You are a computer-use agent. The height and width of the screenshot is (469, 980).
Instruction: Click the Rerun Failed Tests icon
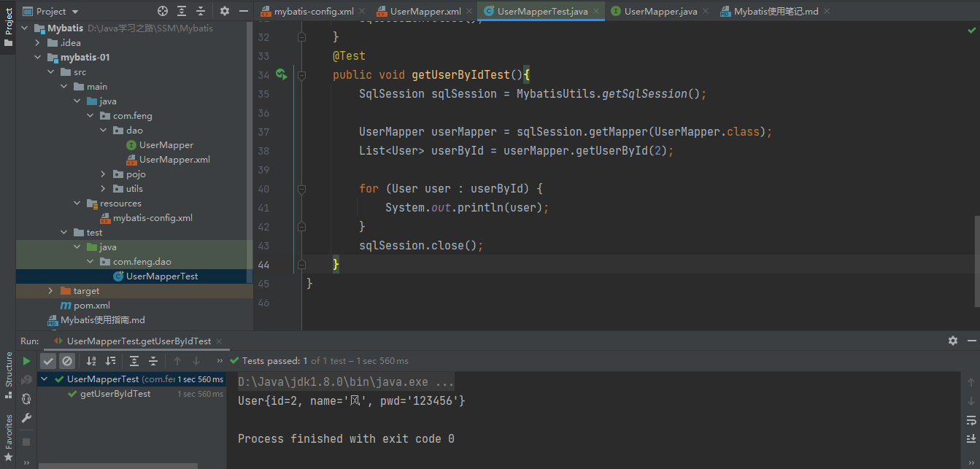tap(27, 379)
